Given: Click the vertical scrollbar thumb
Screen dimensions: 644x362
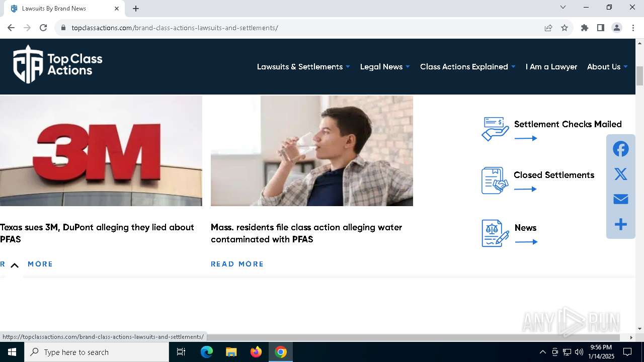Looking at the screenshot, I should pos(639,76).
